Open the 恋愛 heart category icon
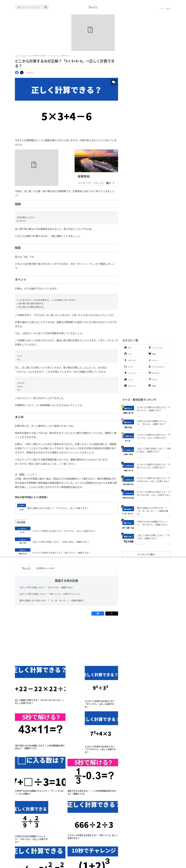 coord(150,354)
